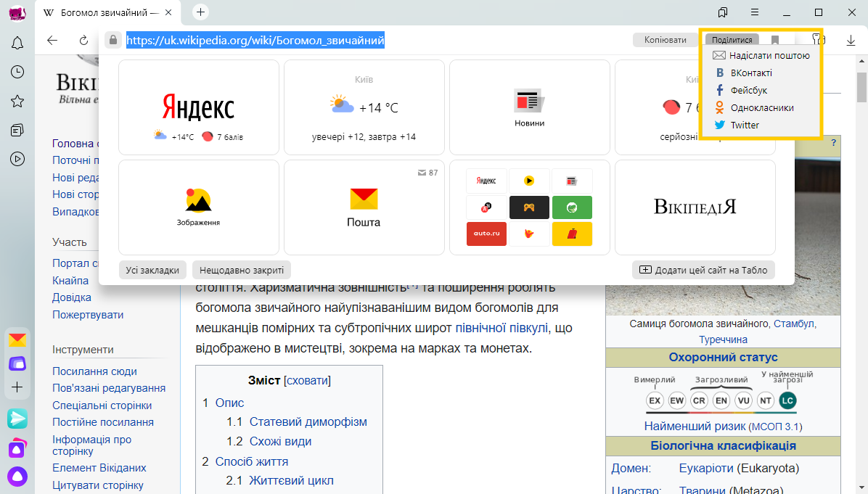The image size is (868, 494).
Task: Collapse contents with сховати link
Action: point(307,381)
